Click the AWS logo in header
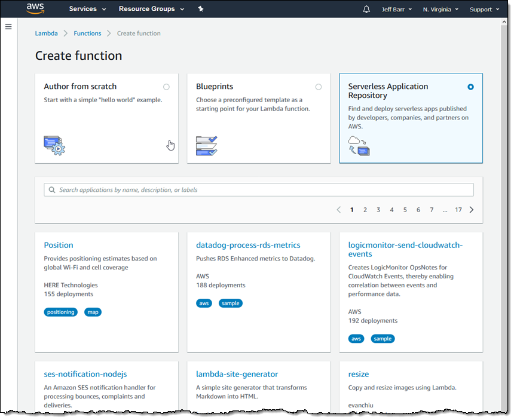Viewport: 514px width, 420px height. (x=35, y=9)
